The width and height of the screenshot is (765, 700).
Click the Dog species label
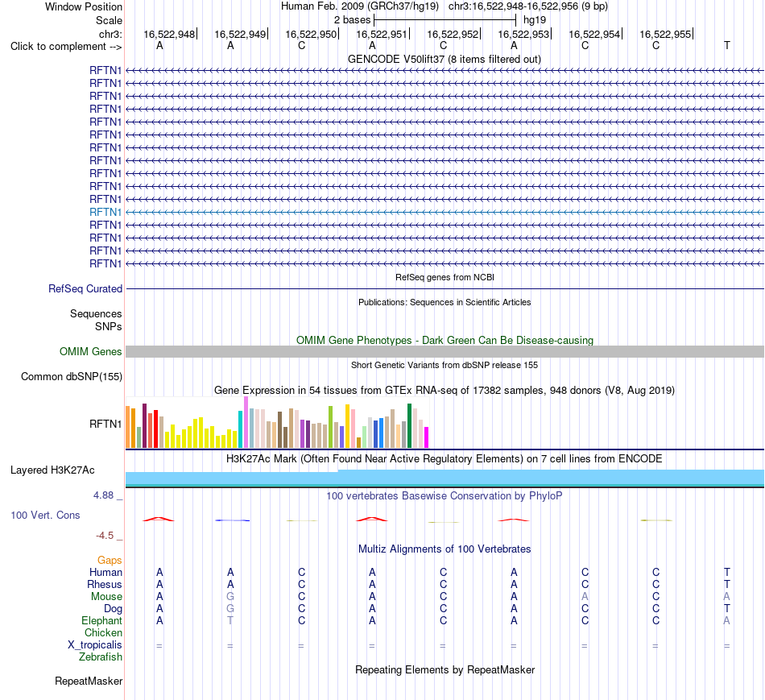(114, 609)
